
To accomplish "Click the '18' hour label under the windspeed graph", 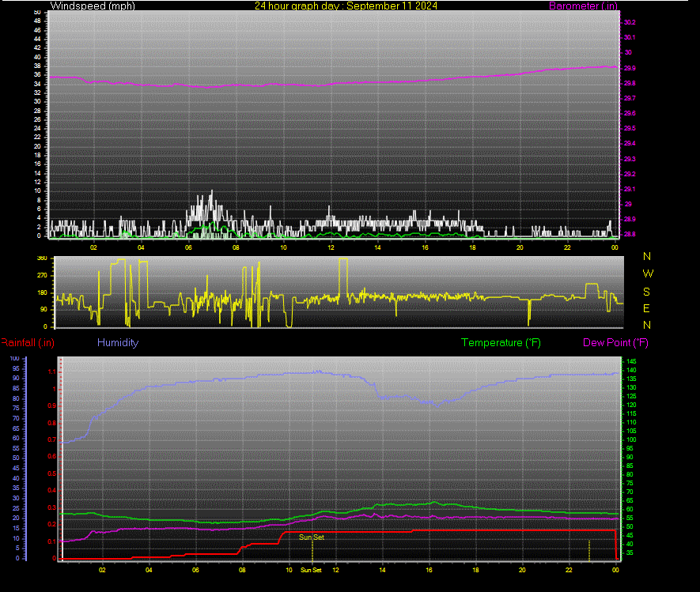I will coord(472,247).
